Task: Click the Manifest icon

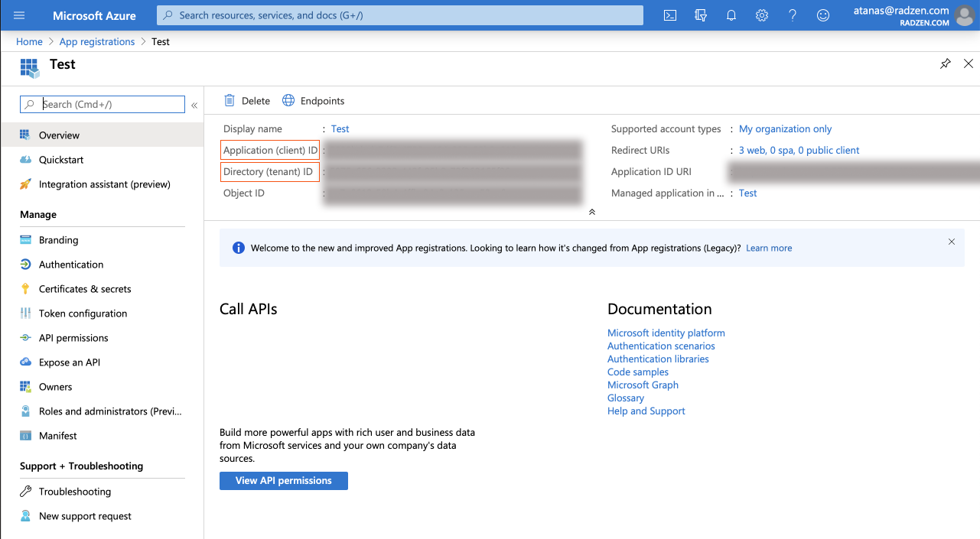Action: click(25, 436)
